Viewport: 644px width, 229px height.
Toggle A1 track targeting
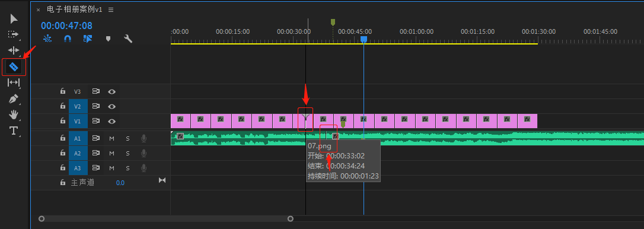coord(78,139)
